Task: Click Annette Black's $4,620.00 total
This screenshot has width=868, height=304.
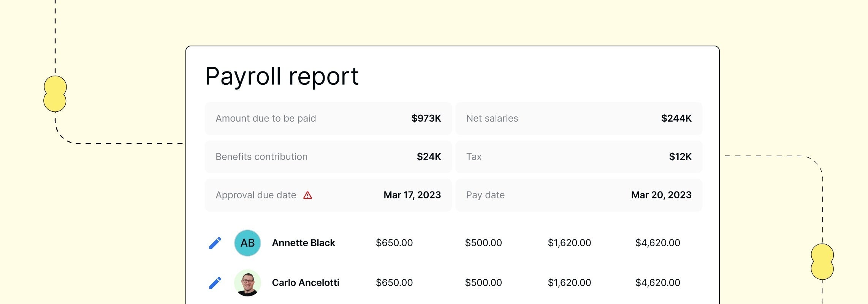Action: pos(657,243)
